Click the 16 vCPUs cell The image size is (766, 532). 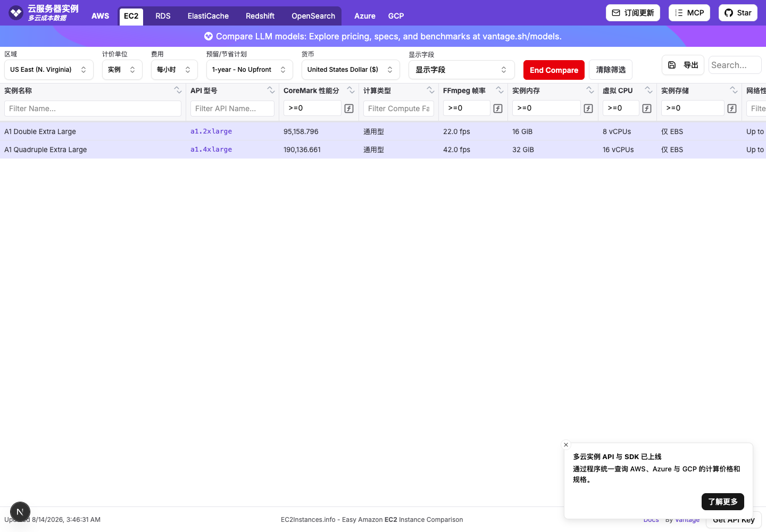click(x=618, y=149)
